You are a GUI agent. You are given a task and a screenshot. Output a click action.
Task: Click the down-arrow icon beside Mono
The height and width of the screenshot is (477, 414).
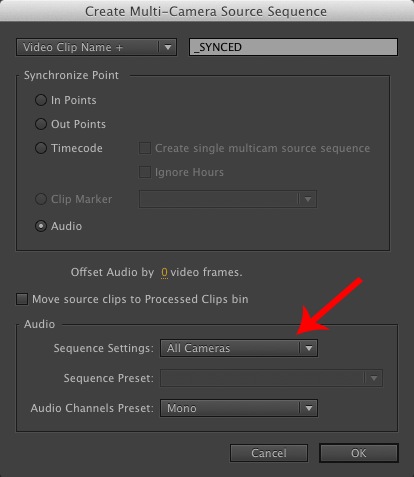pos(309,408)
